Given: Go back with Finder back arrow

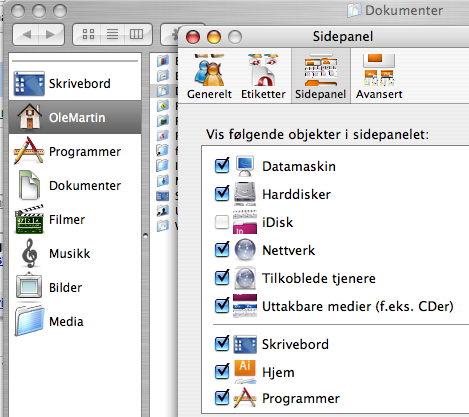Looking at the screenshot, I should coord(26,34).
